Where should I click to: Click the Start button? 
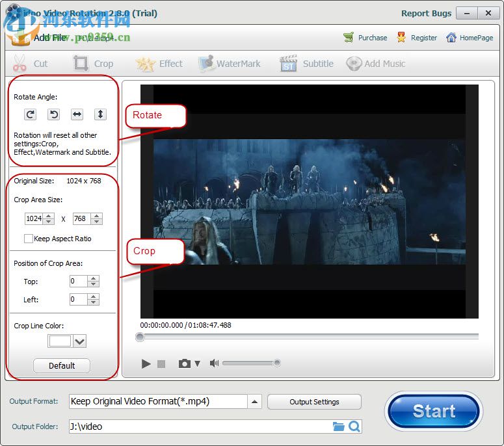click(434, 412)
